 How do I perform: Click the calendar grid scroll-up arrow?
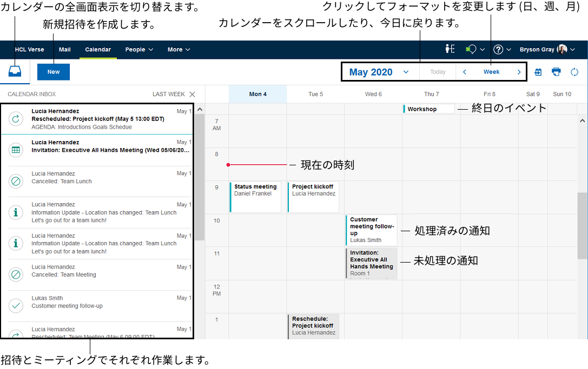tap(582, 120)
